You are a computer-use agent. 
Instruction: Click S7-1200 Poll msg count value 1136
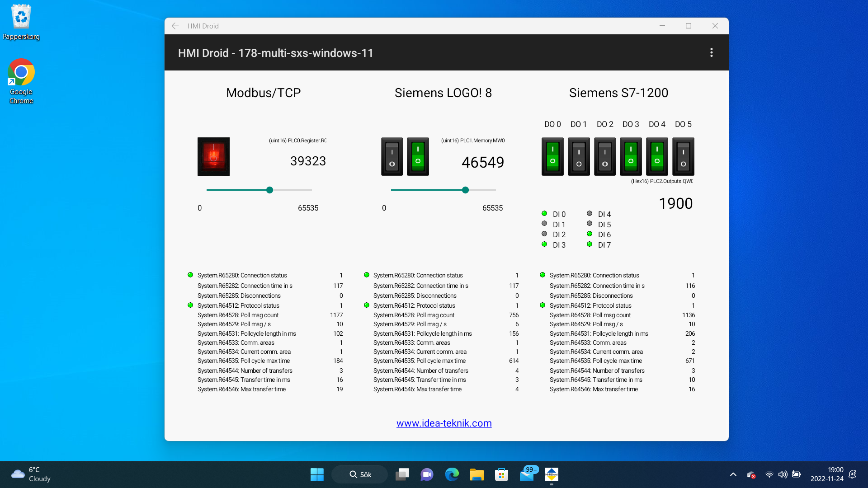689,315
